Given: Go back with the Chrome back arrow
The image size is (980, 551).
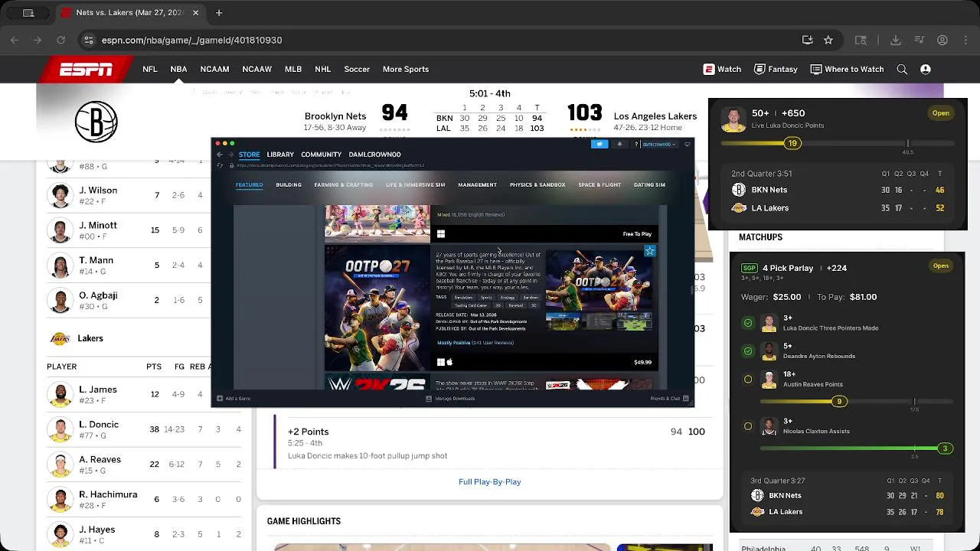Looking at the screenshot, I should [x=15, y=40].
